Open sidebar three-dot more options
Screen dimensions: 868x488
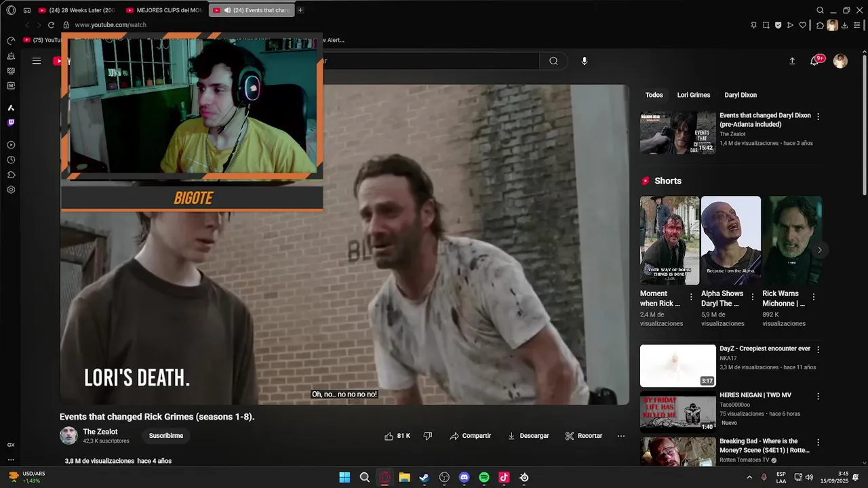pyautogui.click(x=11, y=460)
